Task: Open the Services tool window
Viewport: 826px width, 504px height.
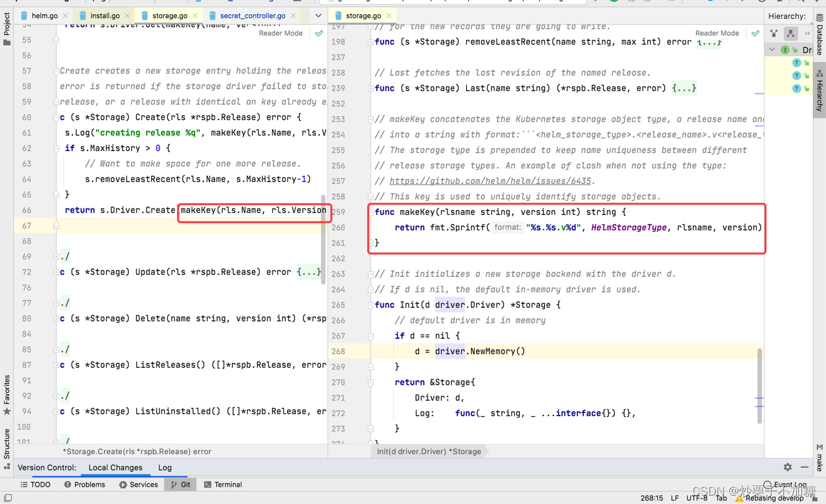Action: (x=138, y=485)
